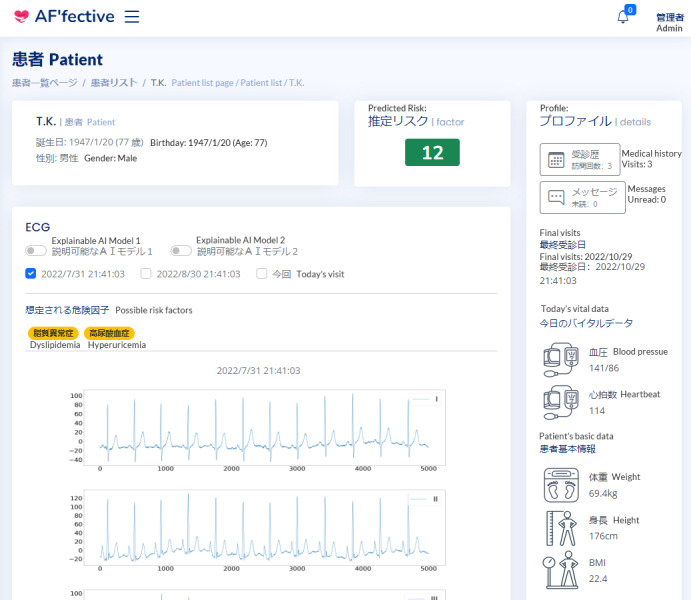Open the notifications bell

tap(623, 17)
